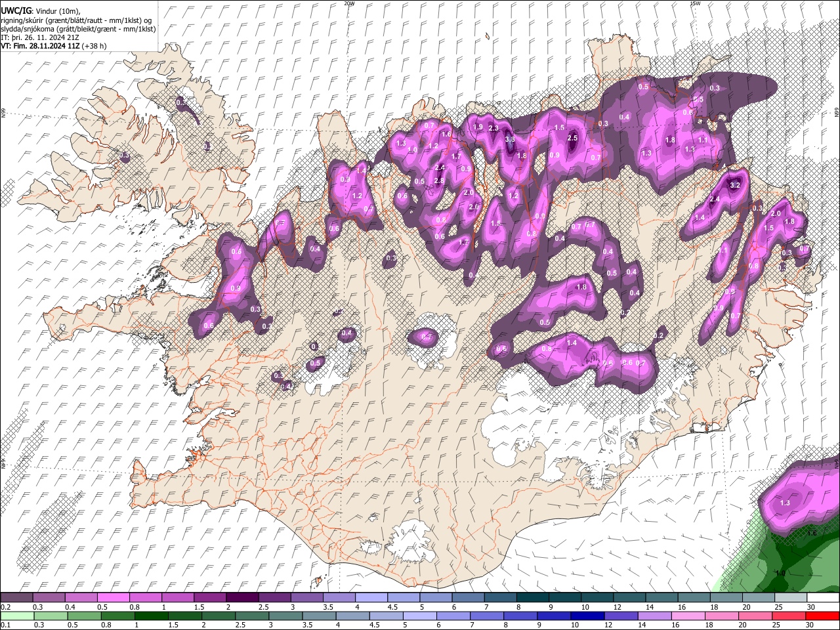Click the pale grey 25 swatch in upper legend
The image size is (840, 630).
791,598
